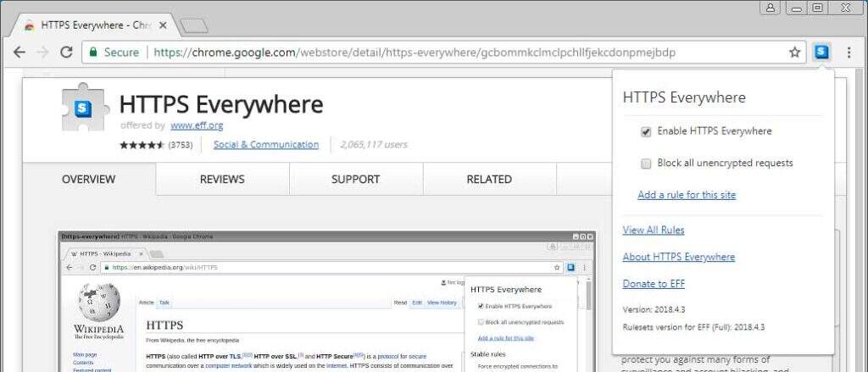
Task: Open View All Rules link
Action: click(x=654, y=230)
